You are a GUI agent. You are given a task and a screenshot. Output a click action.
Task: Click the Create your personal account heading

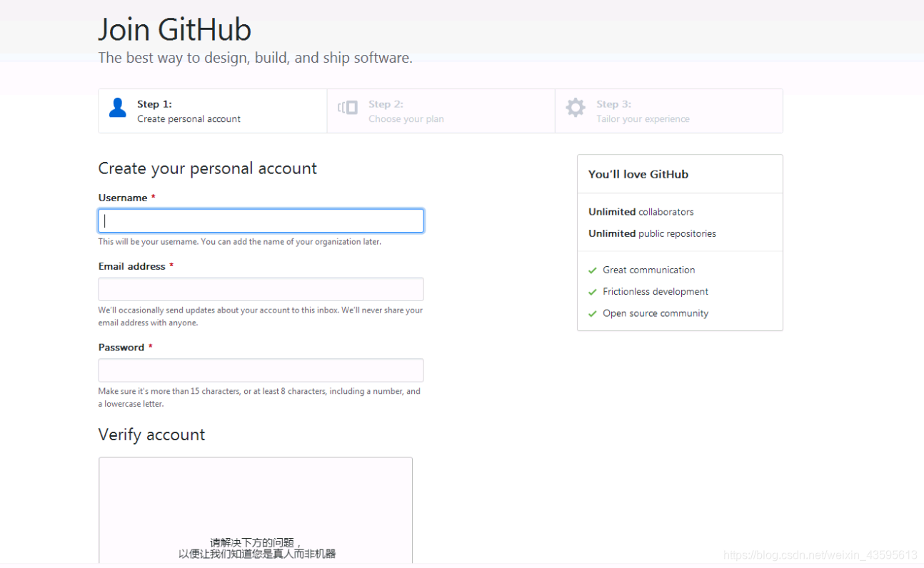pyautogui.click(x=208, y=168)
